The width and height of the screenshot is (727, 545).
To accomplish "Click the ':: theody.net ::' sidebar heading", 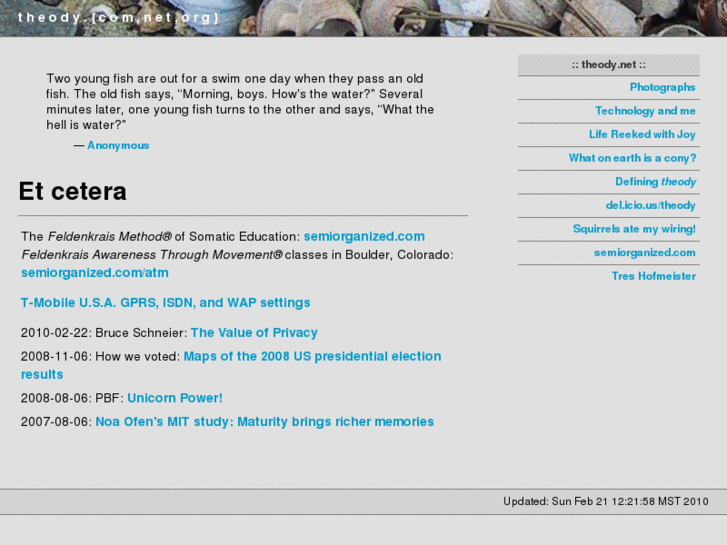I will pos(608,65).
